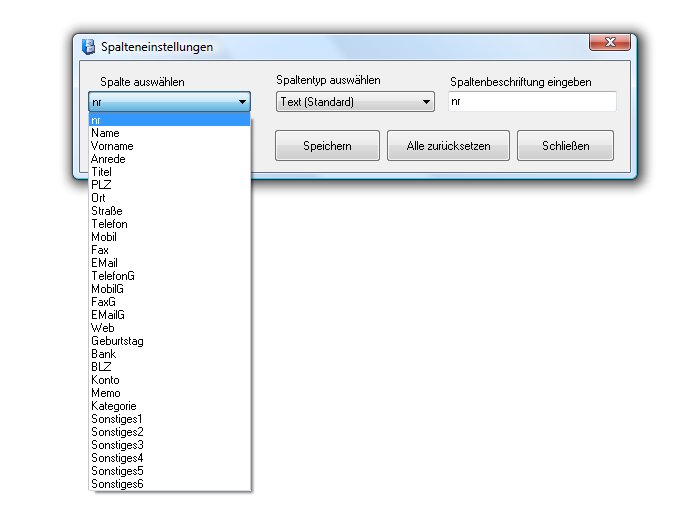Open the Spaltentyp auswählen dropdown
The width and height of the screenshot is (694, 527).
click(426, 102)
